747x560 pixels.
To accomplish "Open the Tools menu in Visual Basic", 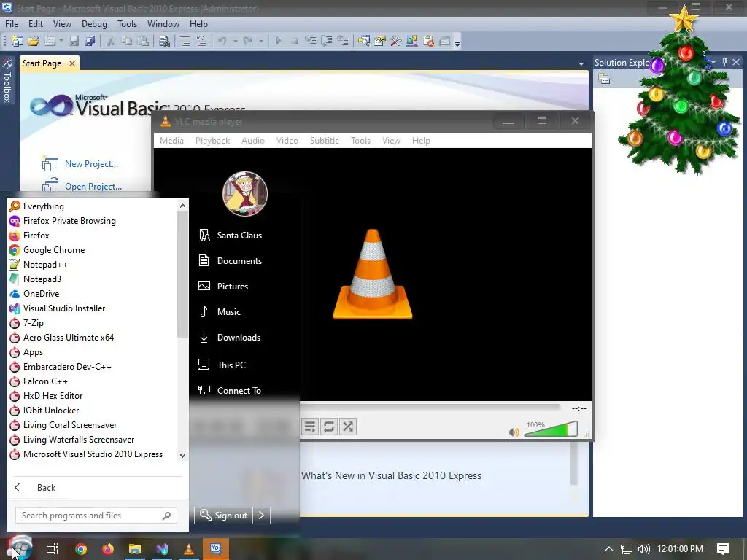I will 127,24.
